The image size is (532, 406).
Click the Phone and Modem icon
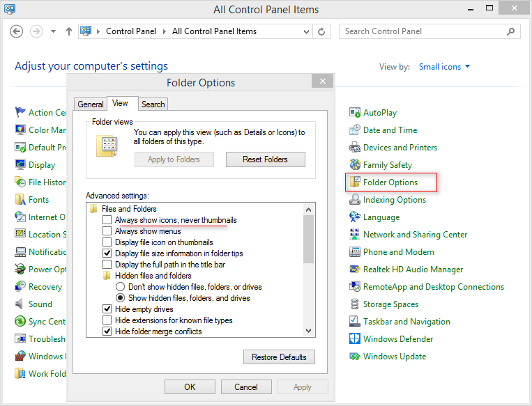(355, 252)
